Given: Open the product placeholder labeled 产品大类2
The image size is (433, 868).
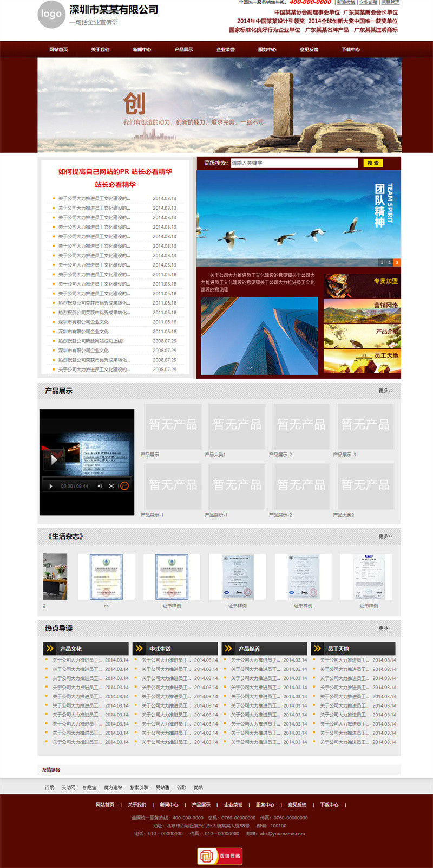Looking at the screenshot, I should pos(365,487).
